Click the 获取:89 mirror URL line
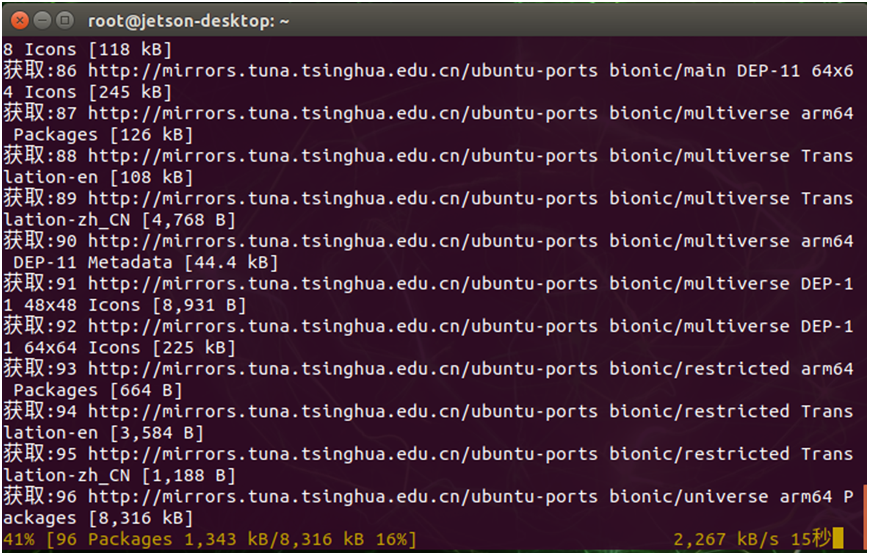 [x=428, y=198]
